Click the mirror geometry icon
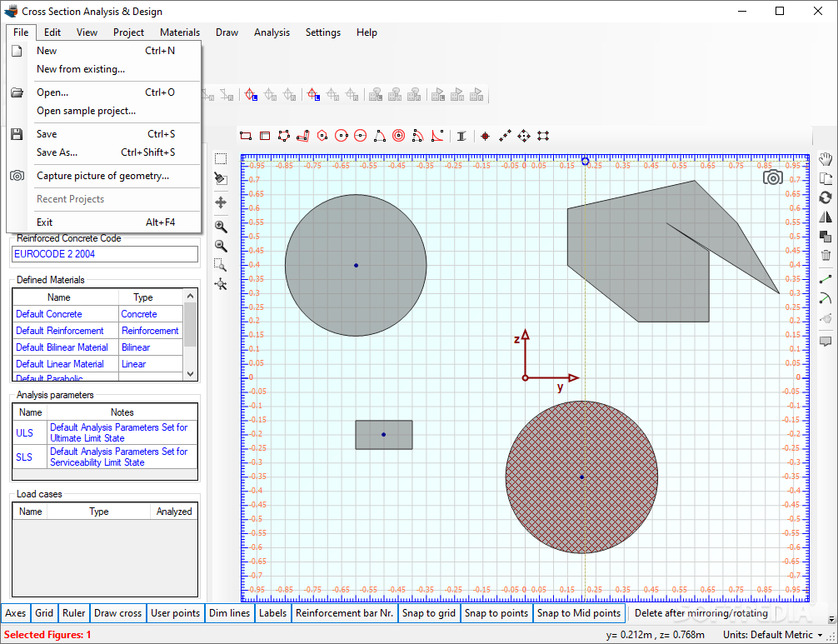This screenshot has height=644, width=838. coord(826,217)
